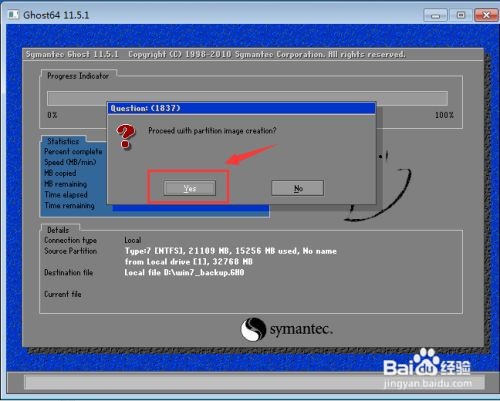Close the Ghost64 11.5.1 window
The image size is (500, 401).
(x=486, y=15)
